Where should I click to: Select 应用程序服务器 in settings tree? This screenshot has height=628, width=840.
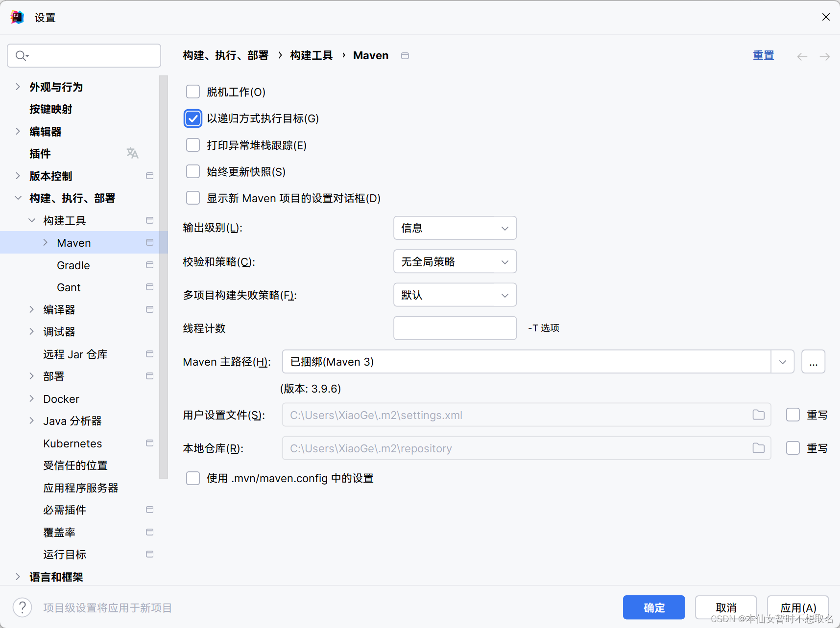click(x=81, y=488)
